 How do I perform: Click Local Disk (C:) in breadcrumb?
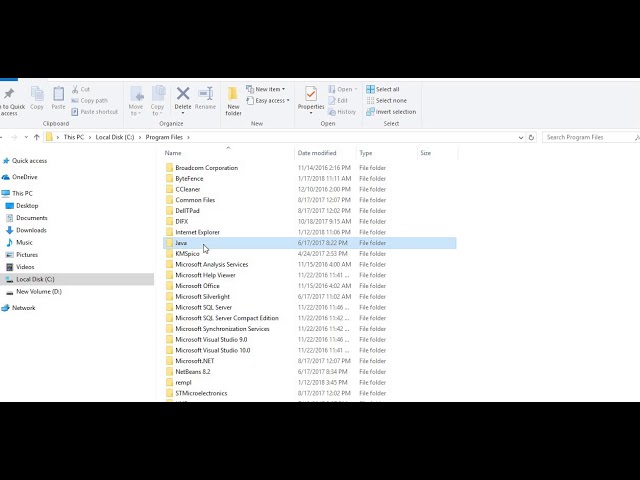pyautogui.click(x=115, y=137)
